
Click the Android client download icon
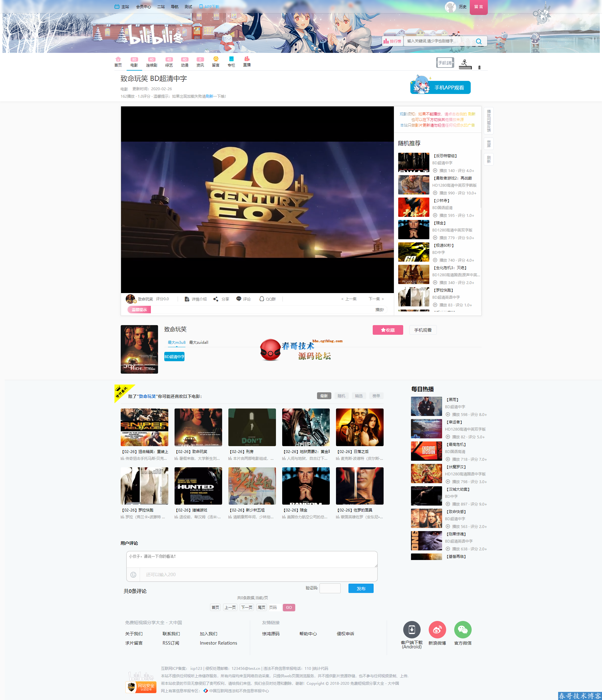412,630
